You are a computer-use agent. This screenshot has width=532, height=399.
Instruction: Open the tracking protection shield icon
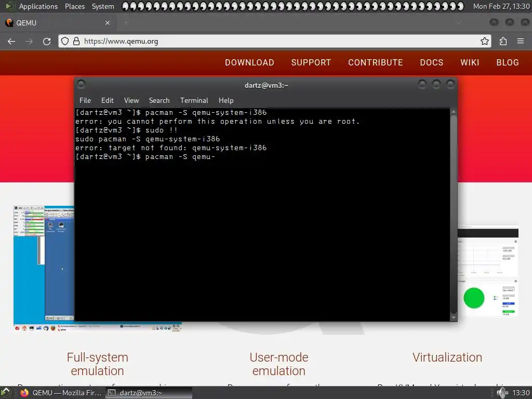65,42
